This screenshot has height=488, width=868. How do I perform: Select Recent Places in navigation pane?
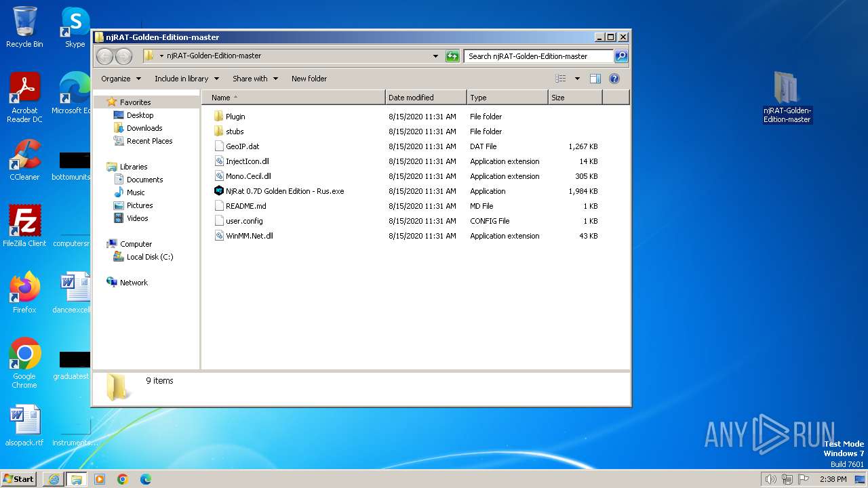(x=149, y=141)
